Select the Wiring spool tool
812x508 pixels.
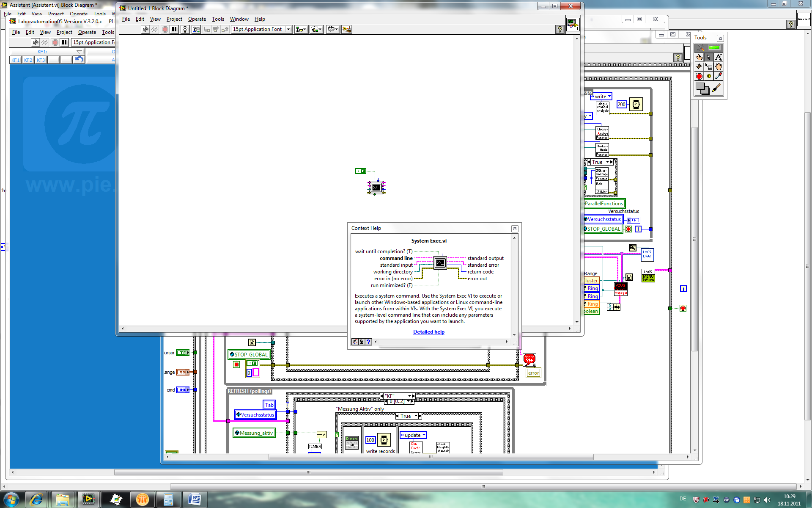(699, 66)
